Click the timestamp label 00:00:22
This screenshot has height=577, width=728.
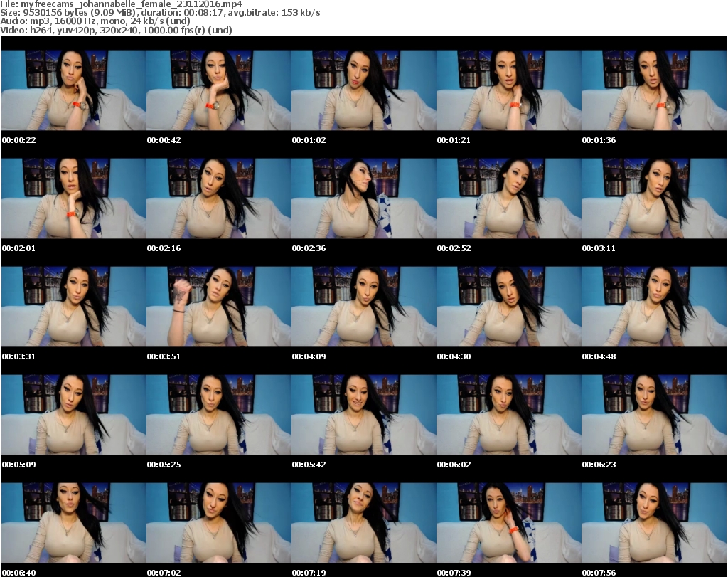[x=18, y=140]
